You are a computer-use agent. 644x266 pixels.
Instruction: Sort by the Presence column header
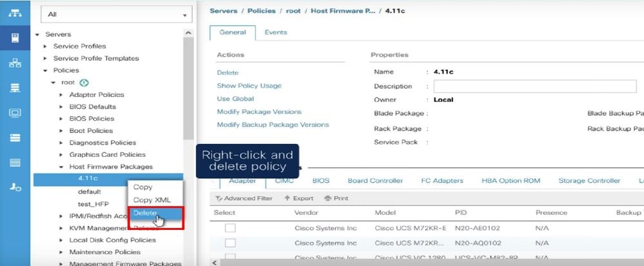pos(551,213)
